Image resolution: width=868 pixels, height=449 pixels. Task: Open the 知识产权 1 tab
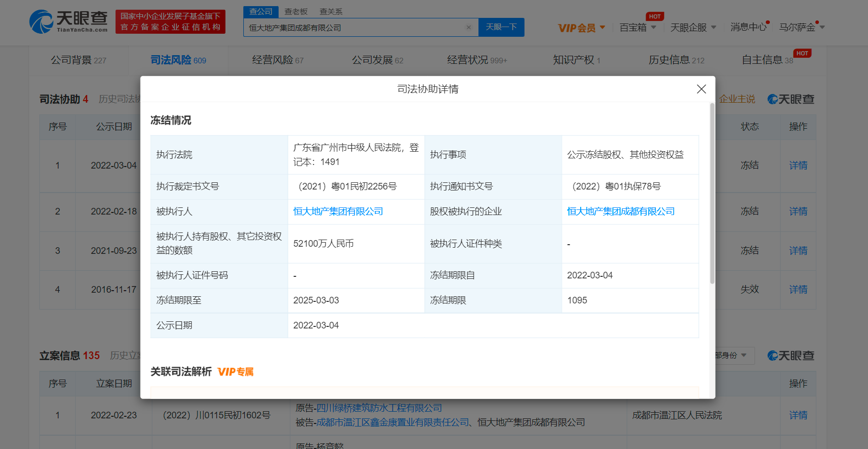tap(577, 60)
